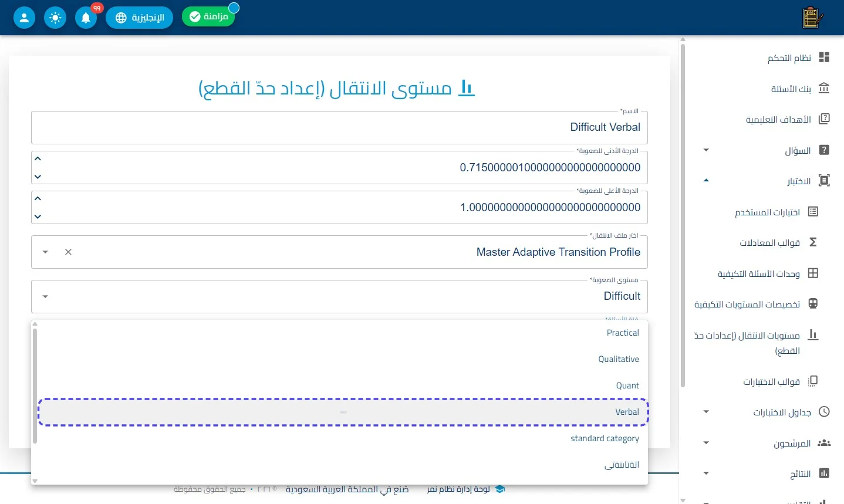
Task: Open تخصيصات المستويات التكيفية sidebar icon
Action: [813, 304]
